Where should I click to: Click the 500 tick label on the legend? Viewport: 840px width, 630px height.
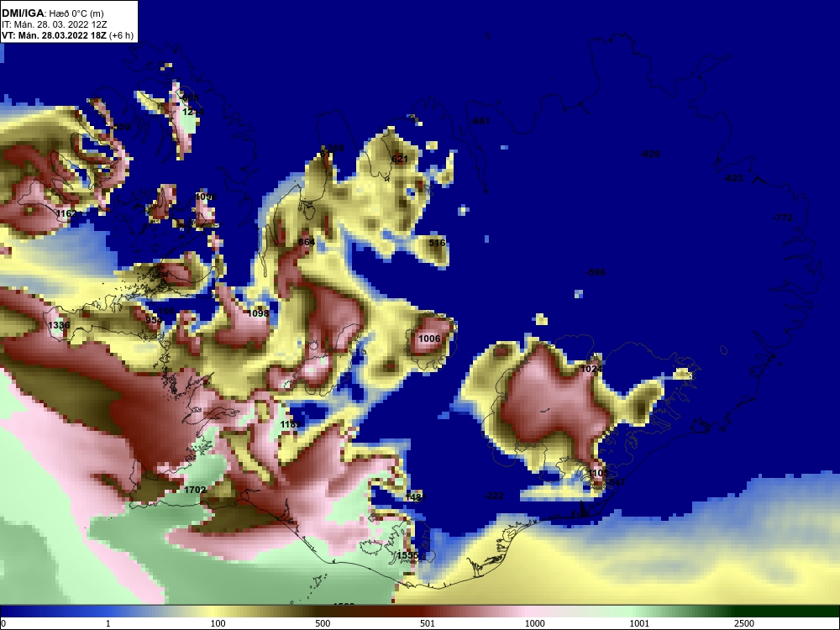(x=323, y=623)
